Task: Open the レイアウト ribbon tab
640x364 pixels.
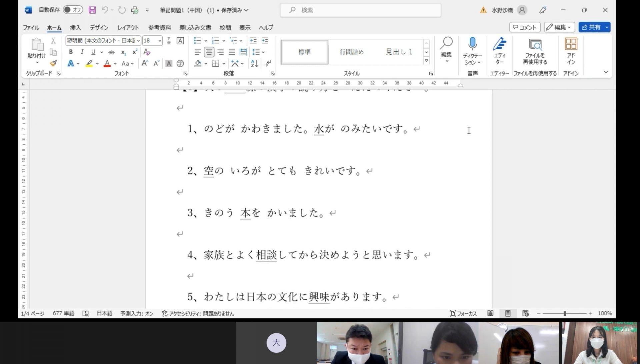Action: click(x=128, y=28)
